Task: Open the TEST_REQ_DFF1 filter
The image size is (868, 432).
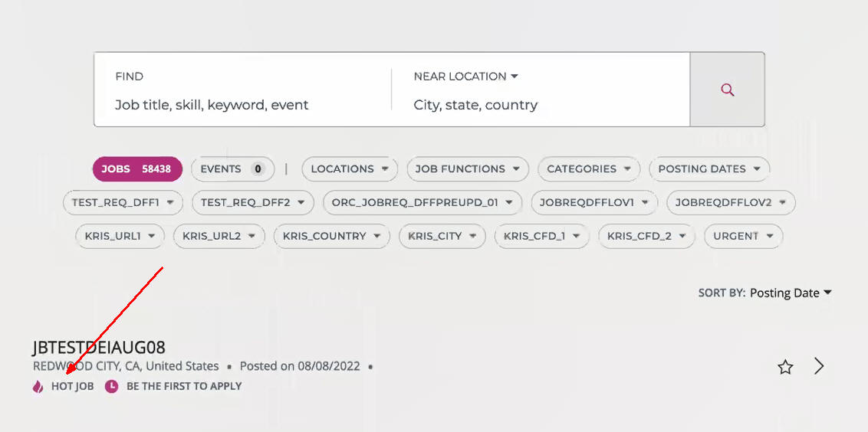Action: pos(123,202)
